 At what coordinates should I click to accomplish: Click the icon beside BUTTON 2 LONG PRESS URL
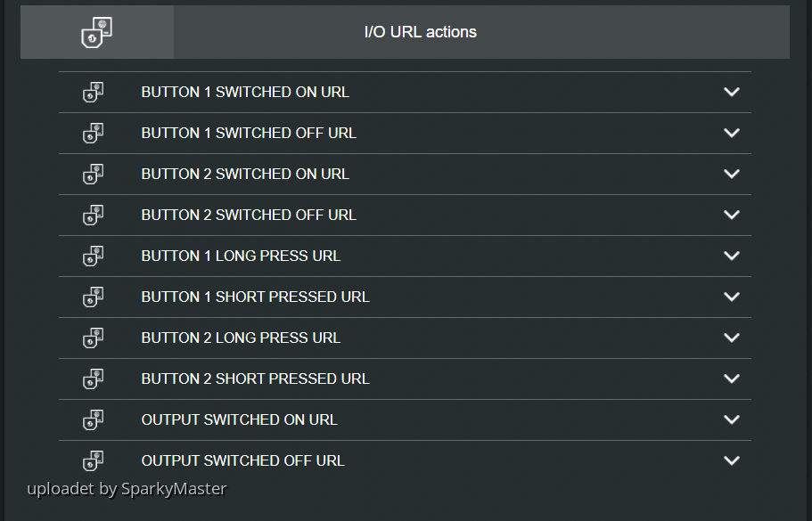click(x=94, y=338)
